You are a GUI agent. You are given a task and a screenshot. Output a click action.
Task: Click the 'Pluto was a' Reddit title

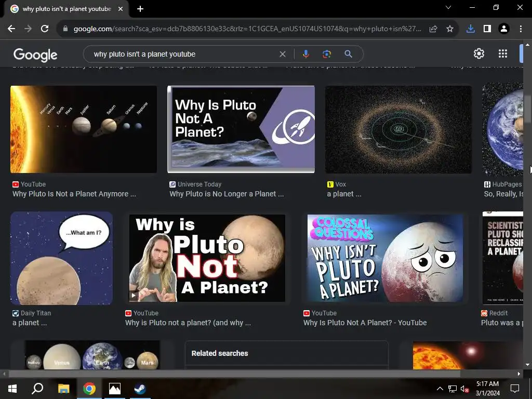502,323
